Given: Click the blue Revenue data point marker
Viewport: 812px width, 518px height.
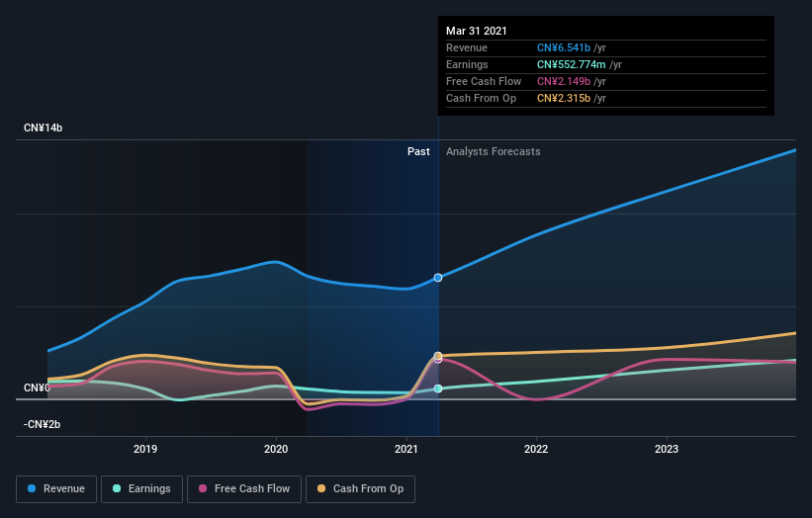Looking at the screenshot, I should click(x=438, y=278).
